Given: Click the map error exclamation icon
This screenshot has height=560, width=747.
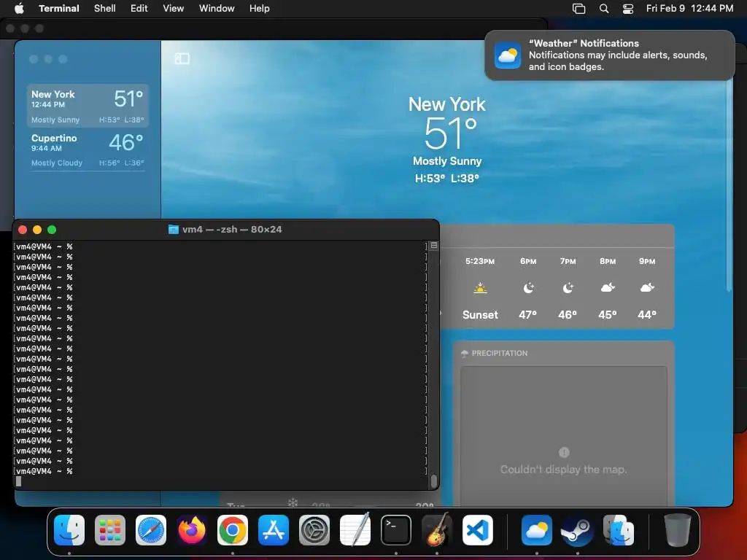Looking at the screenshot, I should 564,452.
